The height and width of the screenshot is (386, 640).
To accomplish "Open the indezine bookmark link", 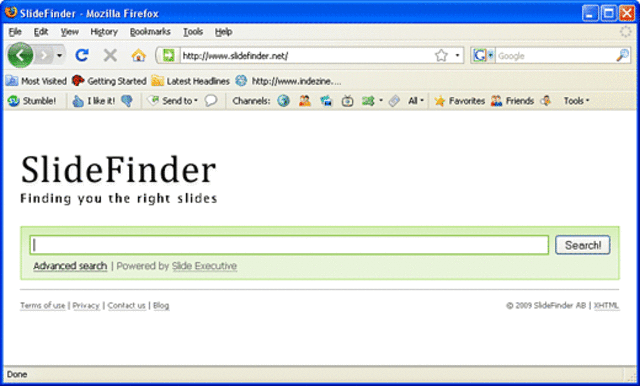I will (x=288, y=81).
